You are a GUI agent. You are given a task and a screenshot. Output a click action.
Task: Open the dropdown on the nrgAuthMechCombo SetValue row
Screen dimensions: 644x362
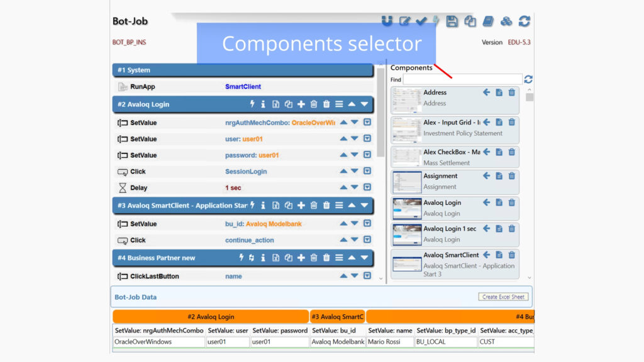pos(367,123)
